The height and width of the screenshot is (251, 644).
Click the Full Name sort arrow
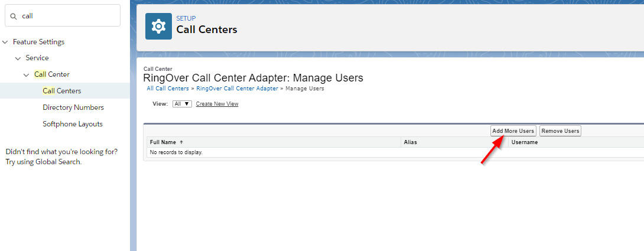(181, 142)
